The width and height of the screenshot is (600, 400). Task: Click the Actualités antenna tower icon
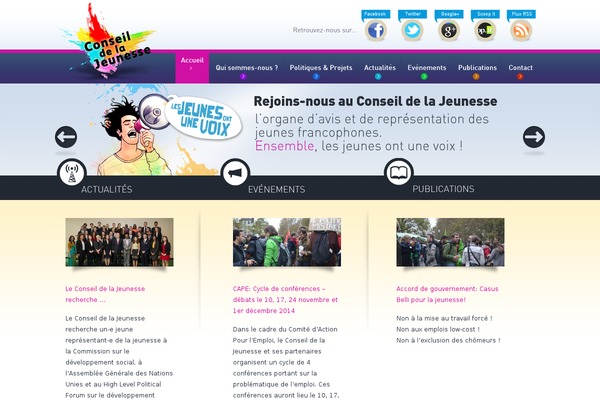[x=72, y=173]
